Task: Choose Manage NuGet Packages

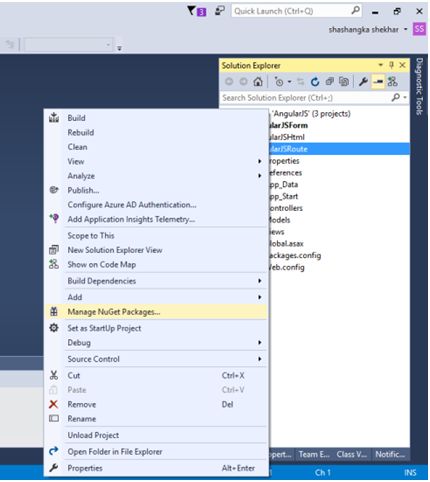Action: [156, 312]
